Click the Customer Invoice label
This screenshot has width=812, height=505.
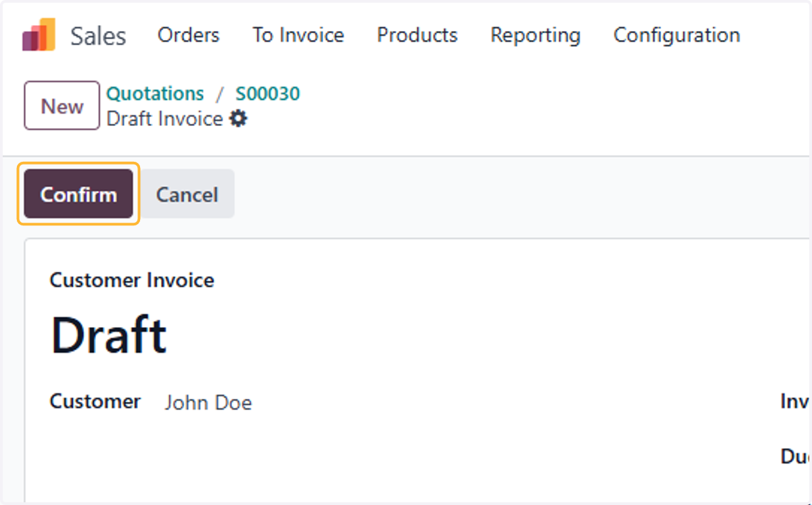pos(132,280)
